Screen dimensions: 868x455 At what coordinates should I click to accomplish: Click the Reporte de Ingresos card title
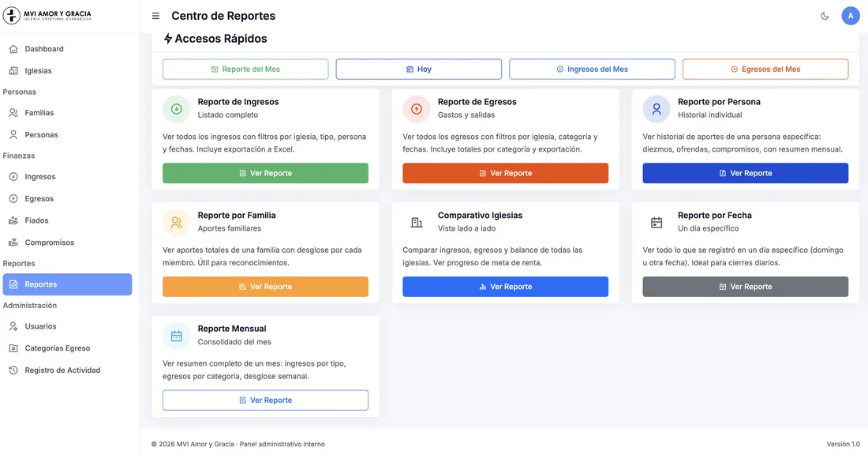(238, 102)
